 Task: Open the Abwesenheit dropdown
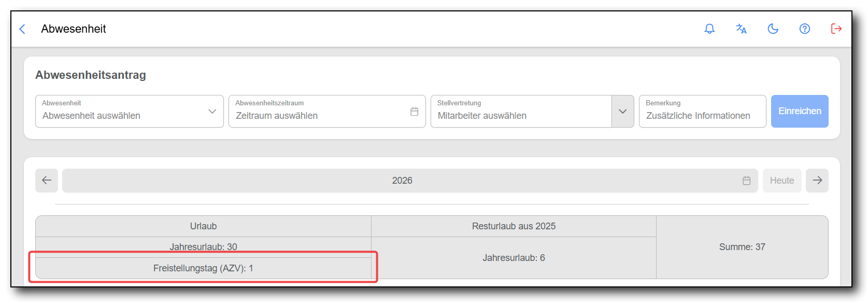[130, 111]
